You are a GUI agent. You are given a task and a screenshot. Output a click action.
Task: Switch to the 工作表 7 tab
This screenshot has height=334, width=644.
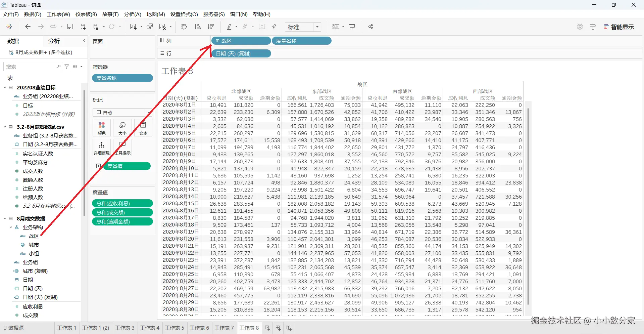coord(224,328)
